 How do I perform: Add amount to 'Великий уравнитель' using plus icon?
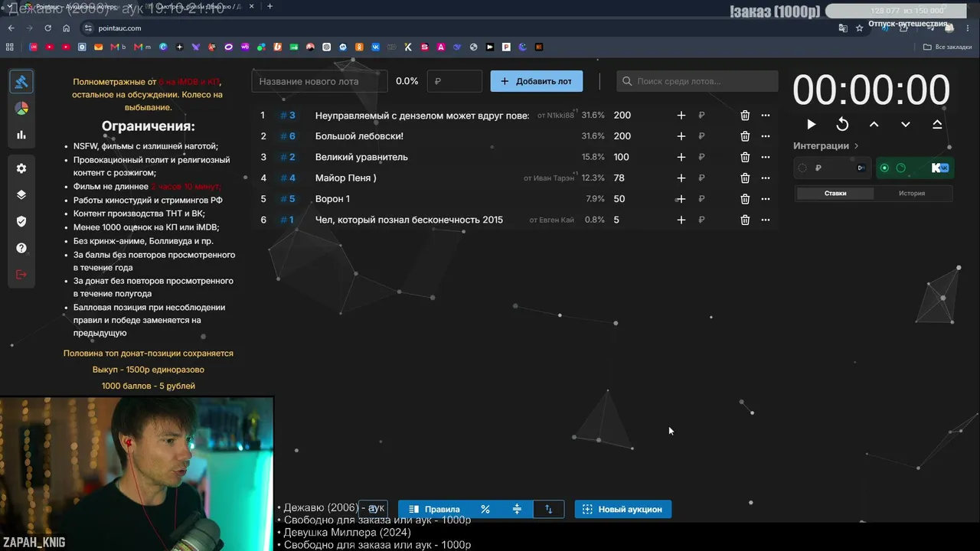coord(681,157)
